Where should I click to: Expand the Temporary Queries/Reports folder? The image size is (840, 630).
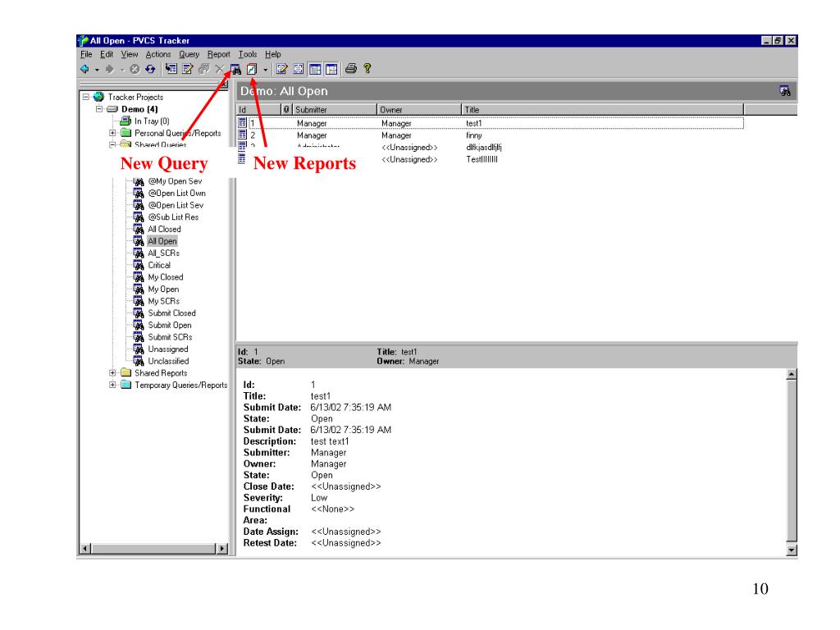[112, 385]
